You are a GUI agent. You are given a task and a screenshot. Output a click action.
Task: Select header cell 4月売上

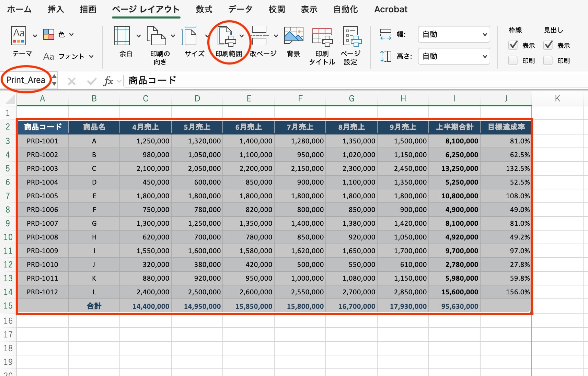point(146,127)
